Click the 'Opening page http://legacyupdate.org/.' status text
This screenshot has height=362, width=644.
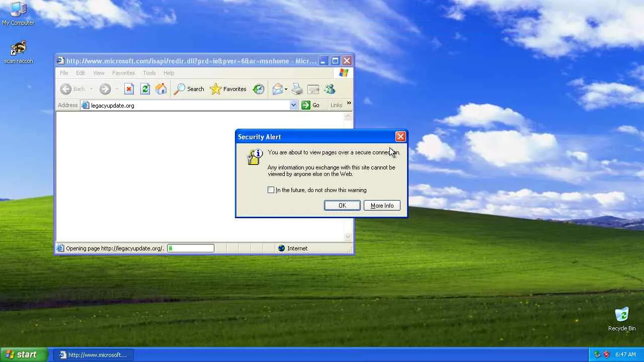(115, 248)
